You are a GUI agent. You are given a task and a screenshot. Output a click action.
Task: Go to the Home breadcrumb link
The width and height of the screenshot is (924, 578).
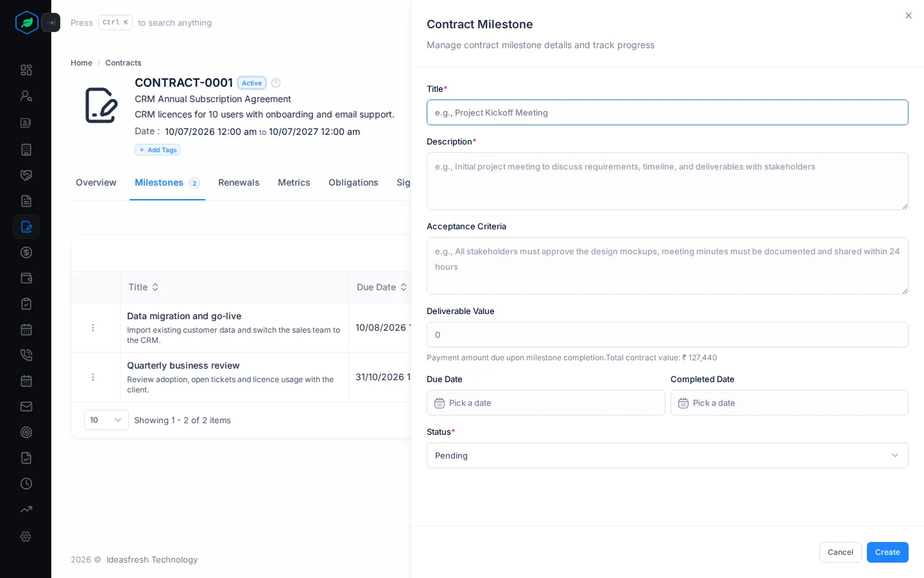(x=81, y=63)
